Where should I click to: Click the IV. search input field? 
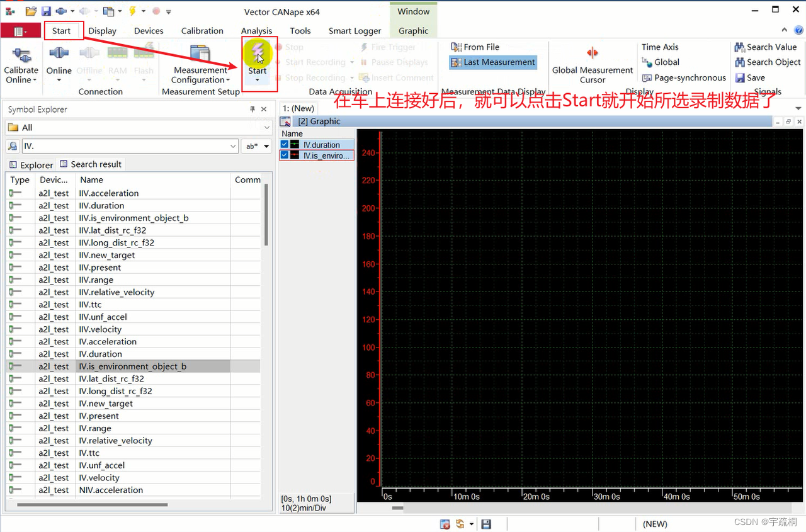[x=125, y=146]
